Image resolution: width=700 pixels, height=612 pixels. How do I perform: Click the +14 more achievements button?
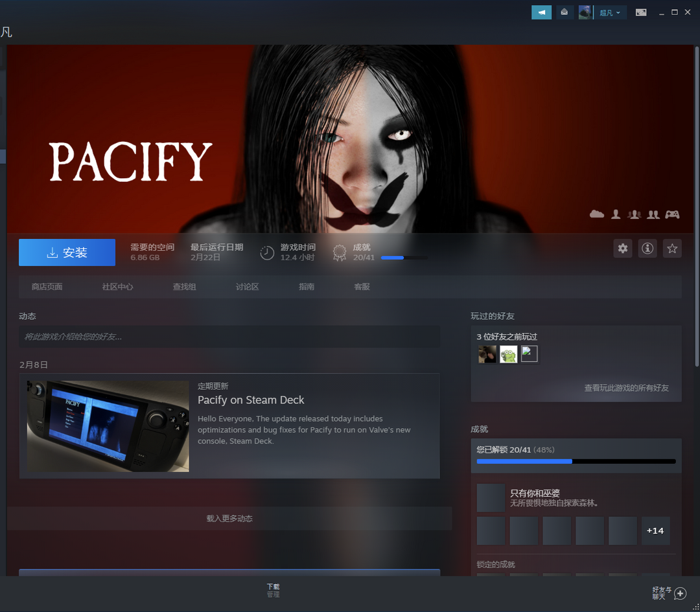(x=655, y=531)
